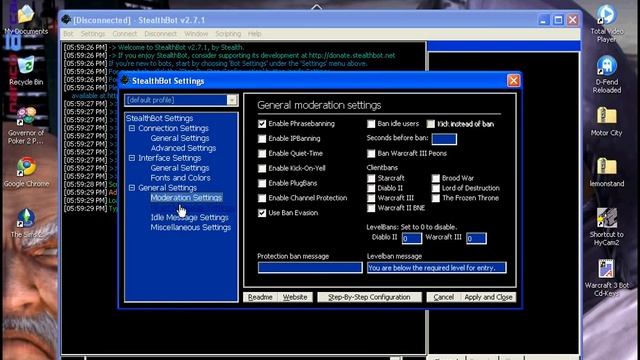The width and height of the screenshot is (640, 360).
Task: Check Brood War clientban box
Action: pos(436,178)
